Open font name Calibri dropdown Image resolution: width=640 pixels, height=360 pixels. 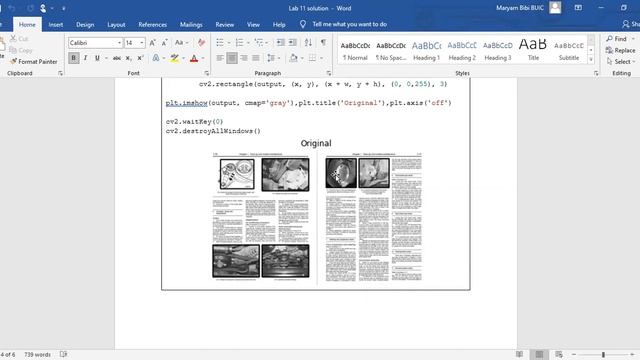click(119, 43)
